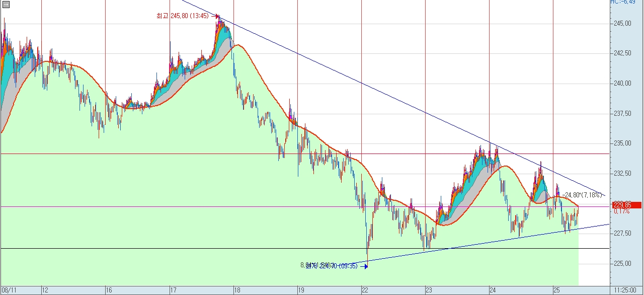Click the 11:25:00 time display
This screenshot has height=295, width=644.
pyautogui.click(x=626, y=290)
